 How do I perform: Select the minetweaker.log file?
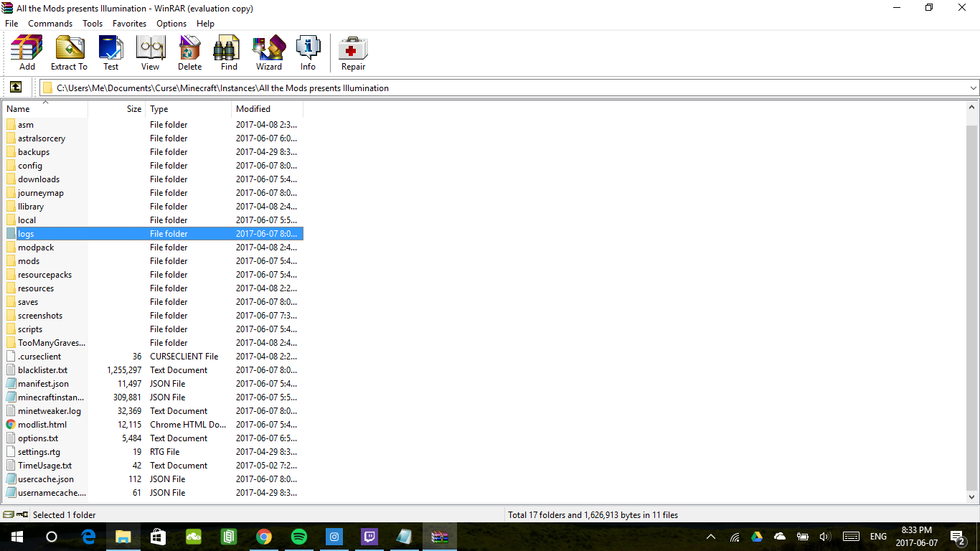(x=153, y=411)
